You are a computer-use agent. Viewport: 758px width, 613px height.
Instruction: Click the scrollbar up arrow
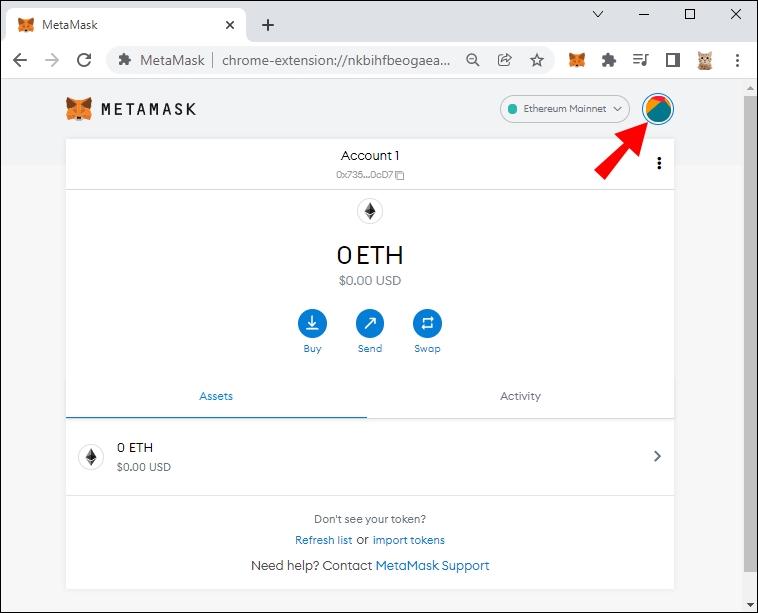point(750,88)
